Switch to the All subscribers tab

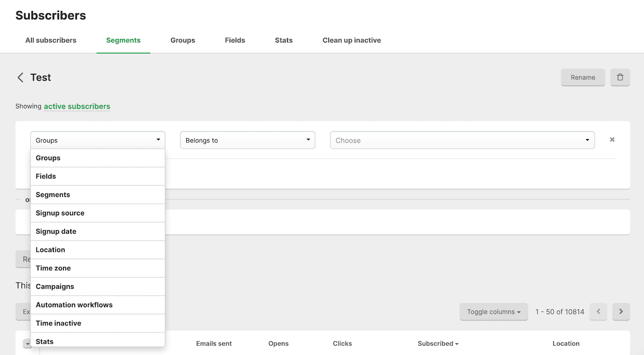[51, 40]
